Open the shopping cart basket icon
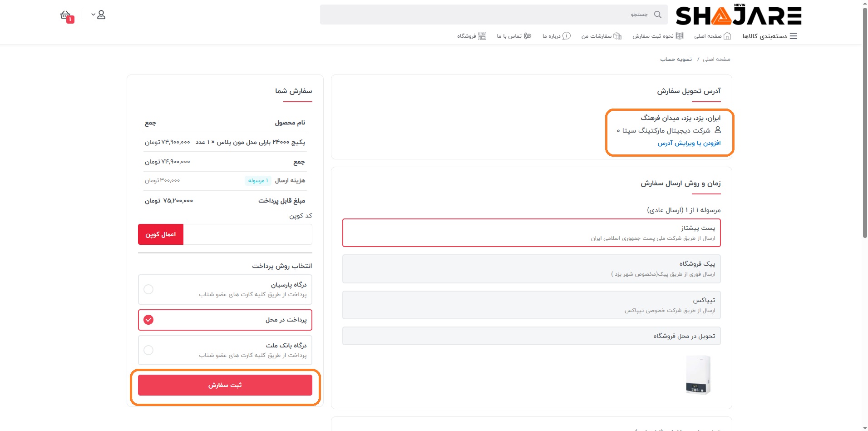 click(66, 15)
